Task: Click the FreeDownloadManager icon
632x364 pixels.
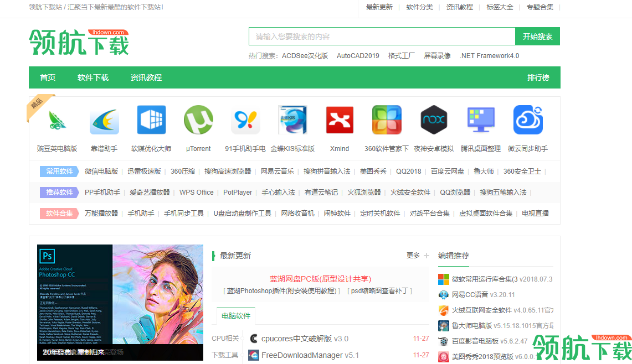Action: click(254, 355)
